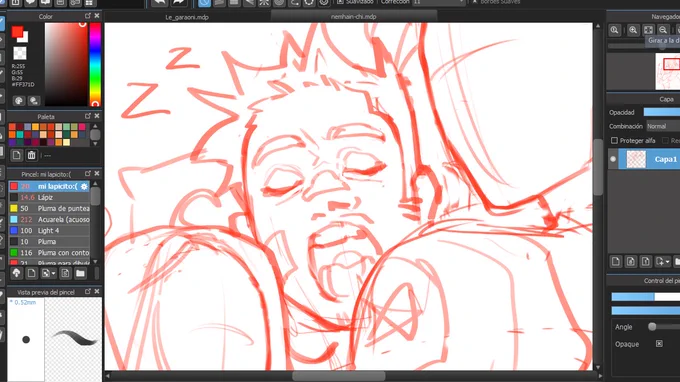Select the Light 4 brush
This screenshot has height=382, width=680.
tap(49, 231)
